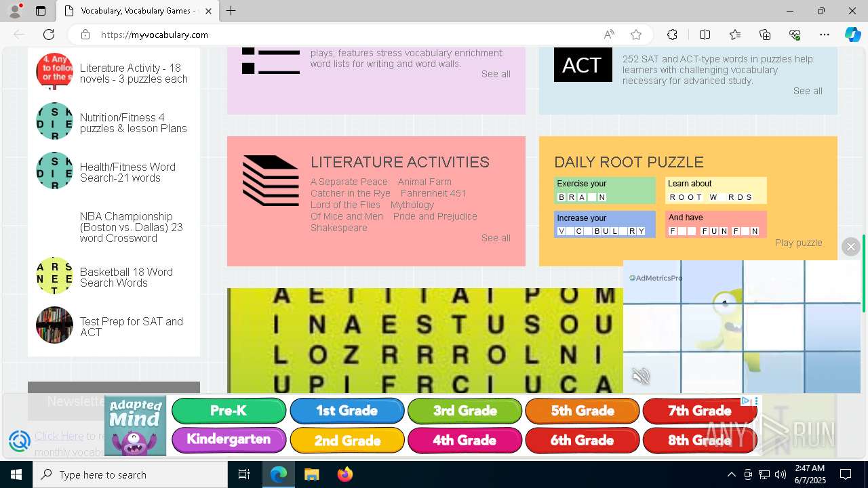Select Pre-K button in AdaptedMind ad
Viewport: 868px width, 488px height.
pyautogui.click(x=229, y=411)
